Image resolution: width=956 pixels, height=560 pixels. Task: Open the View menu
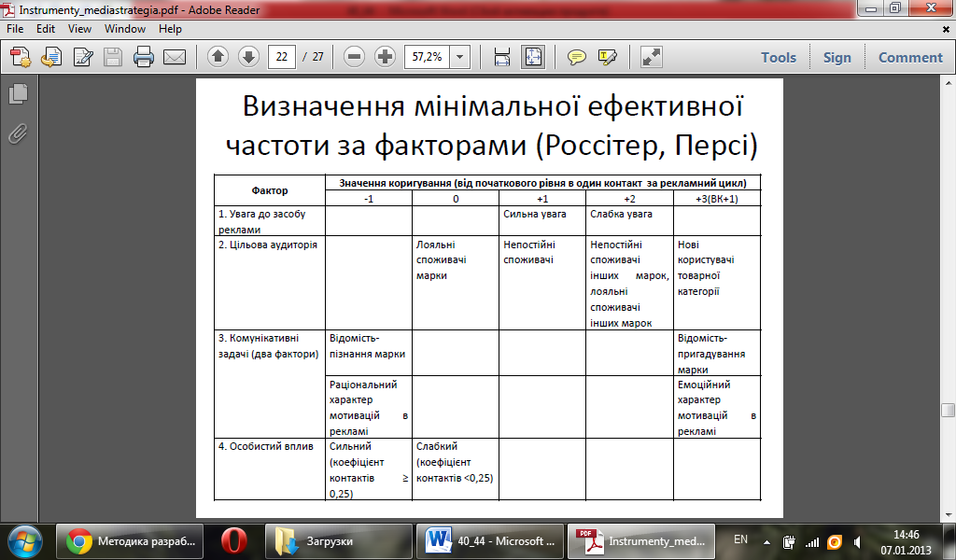coord(80,29)
